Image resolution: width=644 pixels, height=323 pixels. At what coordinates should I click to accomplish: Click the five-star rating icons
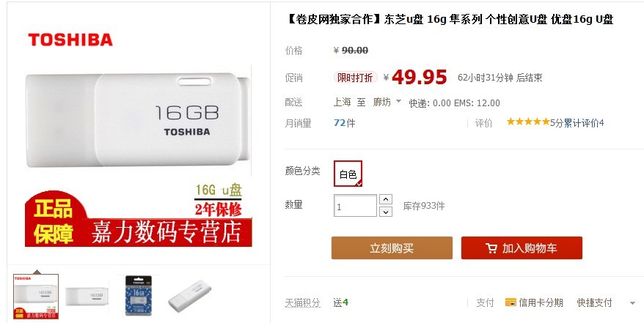click(x=528, y=122)
